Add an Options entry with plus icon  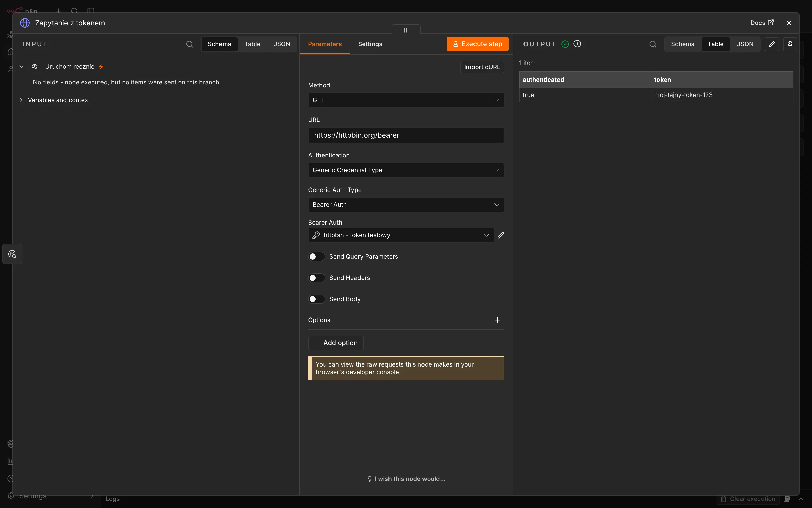pos(497,320)
